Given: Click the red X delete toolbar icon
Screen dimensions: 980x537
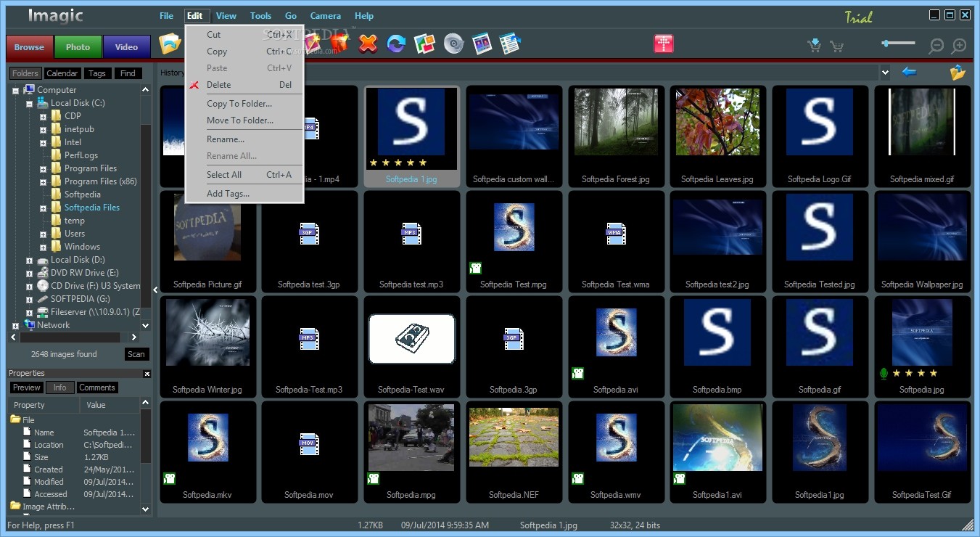Looking at the screenshot, I should [368, 44].
